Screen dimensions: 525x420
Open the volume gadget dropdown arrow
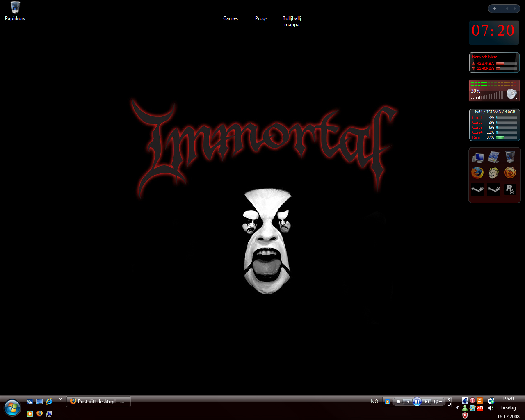(516, 99)
